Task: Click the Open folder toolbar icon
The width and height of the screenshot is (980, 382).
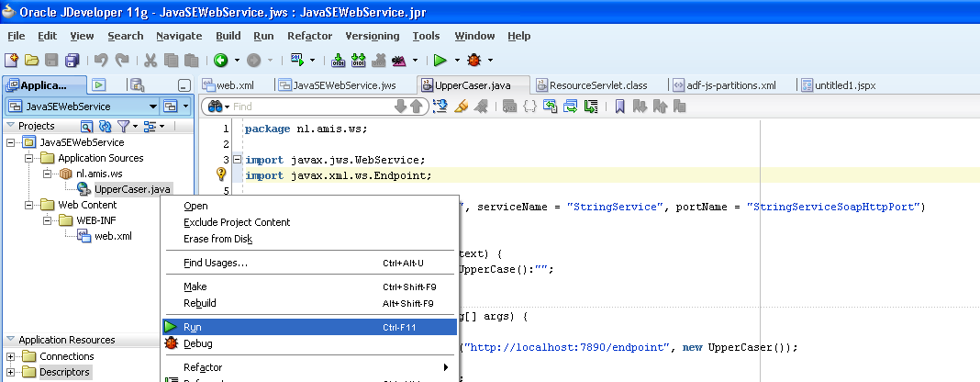Action: click(31, 61)
